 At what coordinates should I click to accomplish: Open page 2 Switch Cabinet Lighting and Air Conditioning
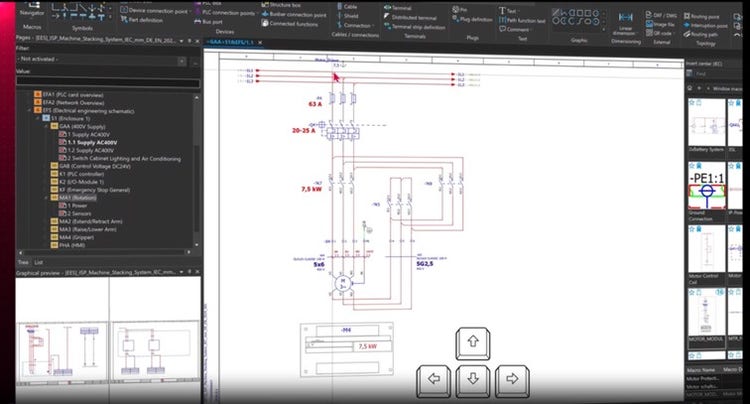(x=120, y=158)
